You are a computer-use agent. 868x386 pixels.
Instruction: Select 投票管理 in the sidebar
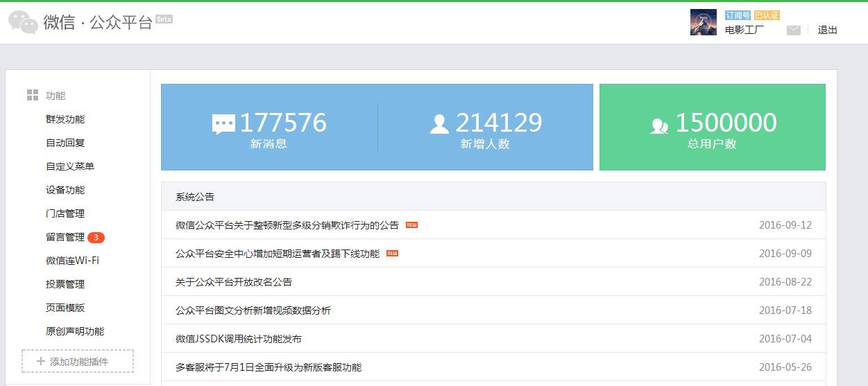click(x=65, y=284)
